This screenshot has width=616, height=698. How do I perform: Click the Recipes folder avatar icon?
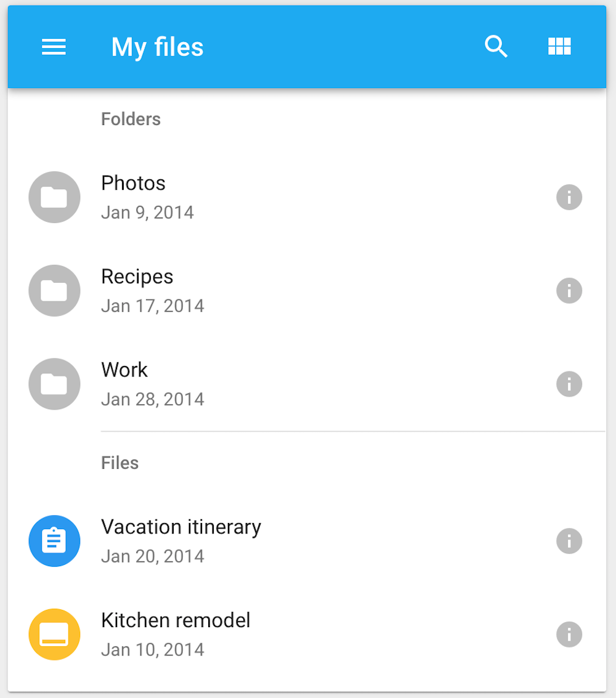pos(54,291)
